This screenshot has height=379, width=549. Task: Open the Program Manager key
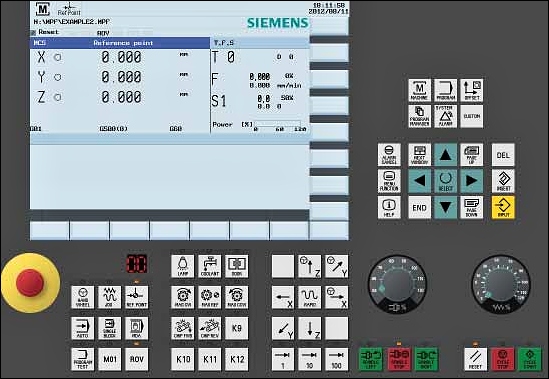pyautogui.click(x=419, y=116)
